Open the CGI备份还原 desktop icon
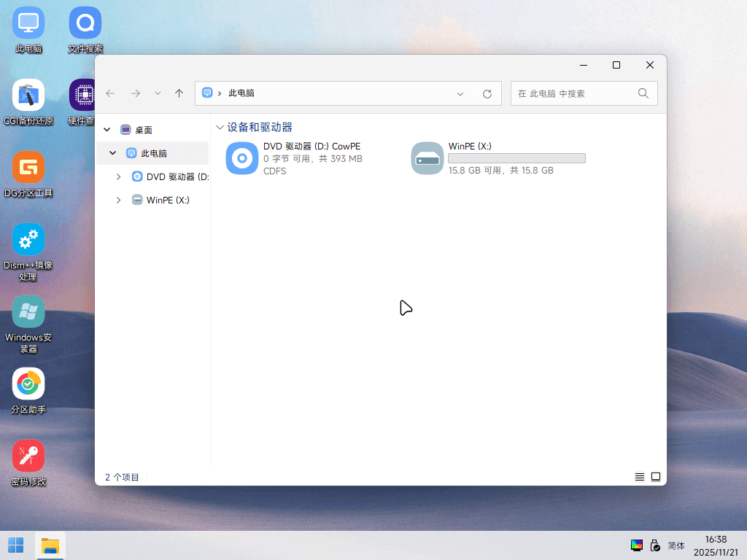 pyautogui.click(x=28, y=101)
